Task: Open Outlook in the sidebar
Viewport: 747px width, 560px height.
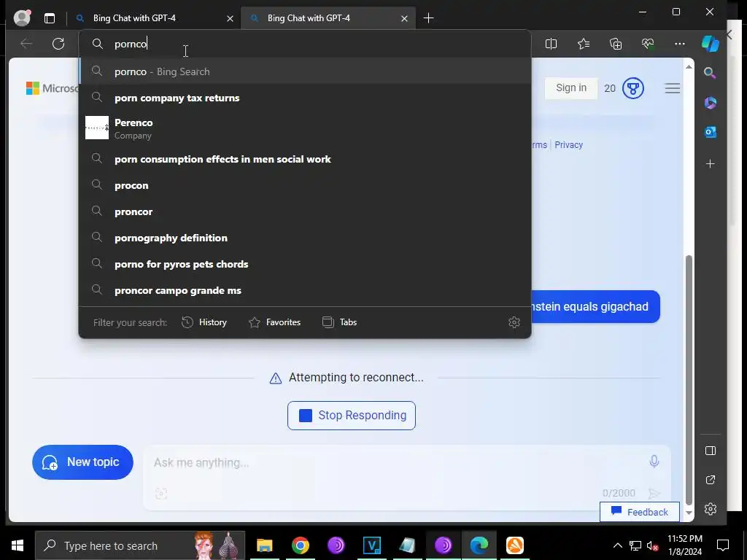Action: click(x=710, y=132)
